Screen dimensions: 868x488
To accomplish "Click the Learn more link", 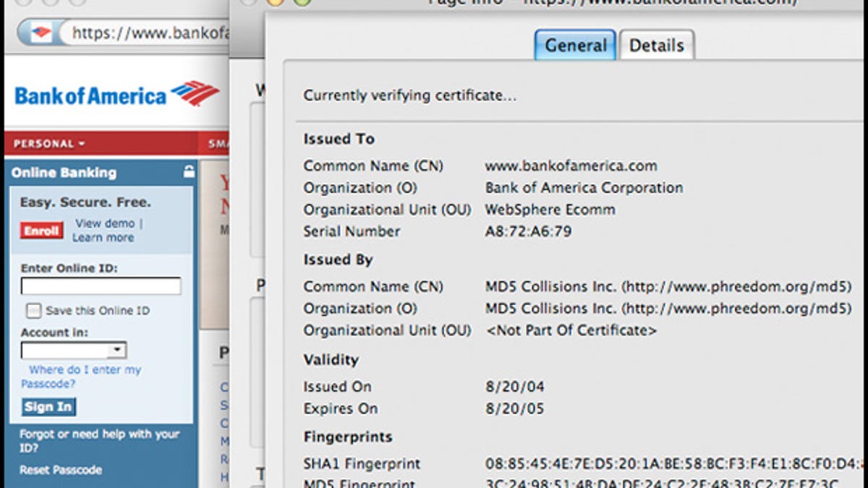I will [102, 237].
